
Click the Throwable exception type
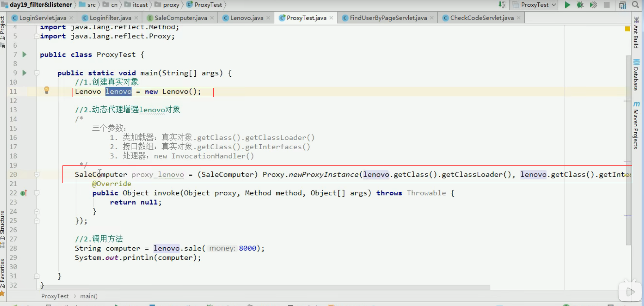426,193
